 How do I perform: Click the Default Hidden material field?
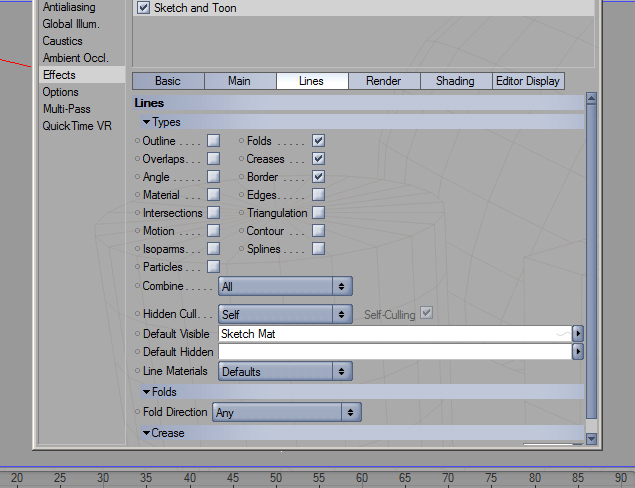(x=395, y=352)
